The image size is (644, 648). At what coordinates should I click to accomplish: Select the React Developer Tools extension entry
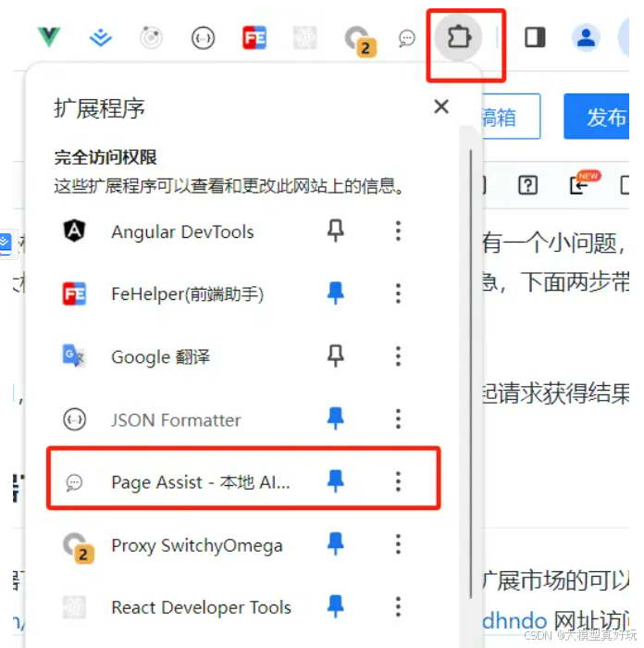coord(201,607)
